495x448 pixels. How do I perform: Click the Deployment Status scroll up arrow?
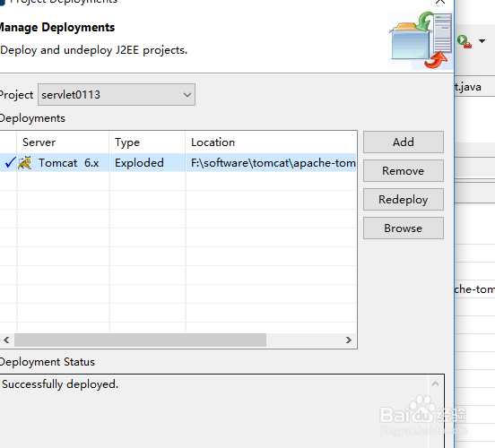point(435,383)
